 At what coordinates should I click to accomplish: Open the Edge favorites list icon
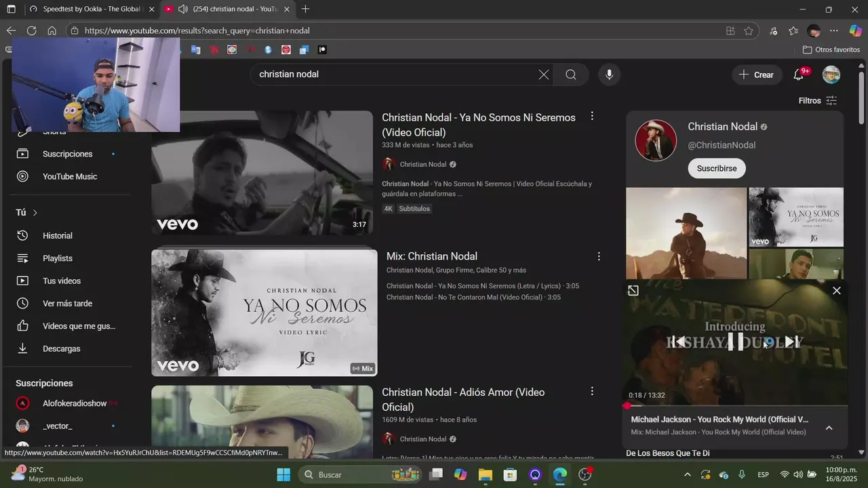(x=793, y=30)
